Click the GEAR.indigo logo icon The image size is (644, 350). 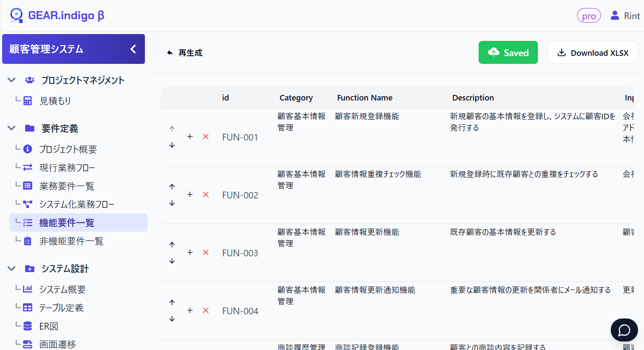(16, 15)
